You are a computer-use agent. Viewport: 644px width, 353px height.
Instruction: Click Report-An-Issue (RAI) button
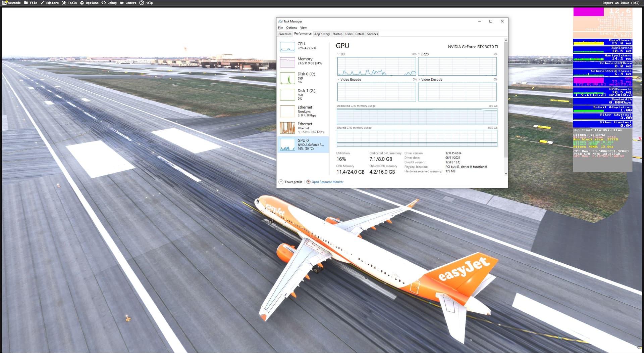click(621, 3)
